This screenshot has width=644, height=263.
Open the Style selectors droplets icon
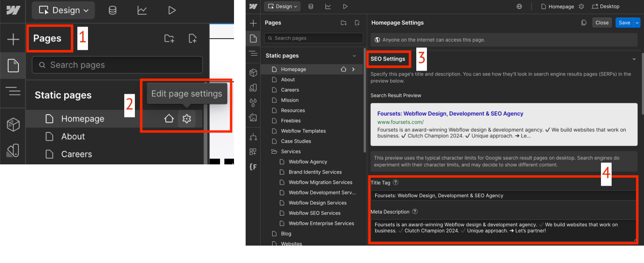pos(253,102)
